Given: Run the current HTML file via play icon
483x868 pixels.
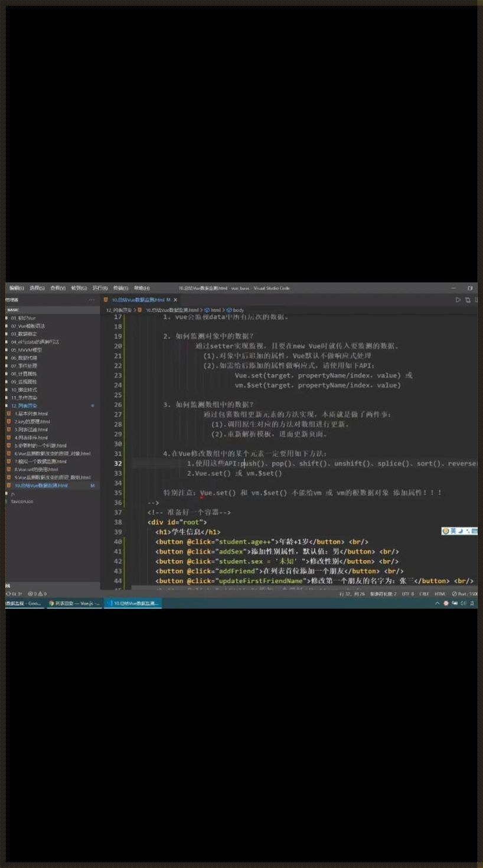Looking at the screenshot, I should [458, 300].
